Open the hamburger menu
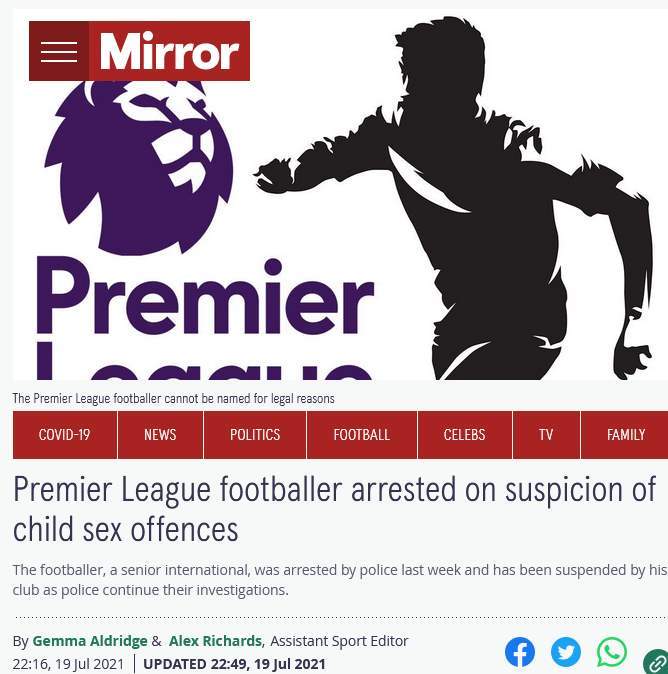The width and height of the screenshot is (668, 674). (59, 51)
